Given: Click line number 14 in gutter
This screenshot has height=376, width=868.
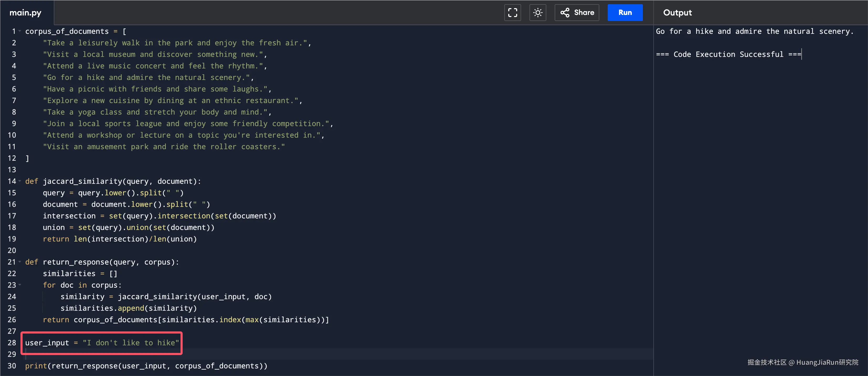Looking at the screenshot, I should point(12,181).
